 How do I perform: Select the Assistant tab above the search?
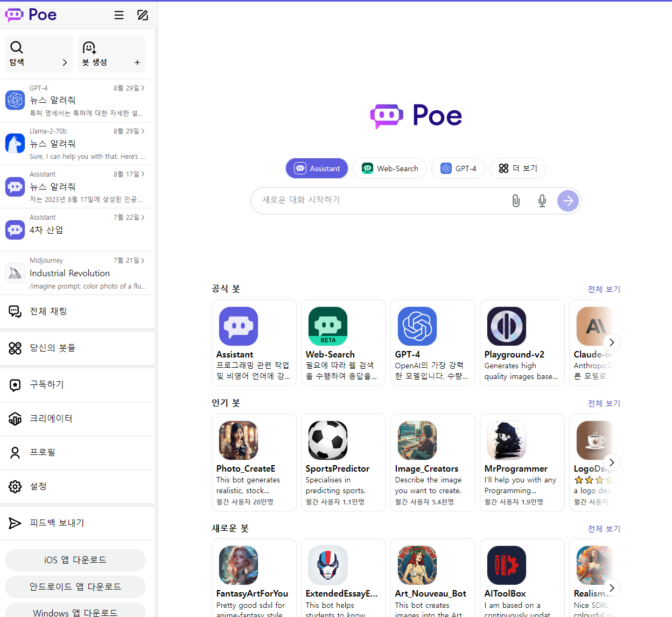[x=317, y=168]
